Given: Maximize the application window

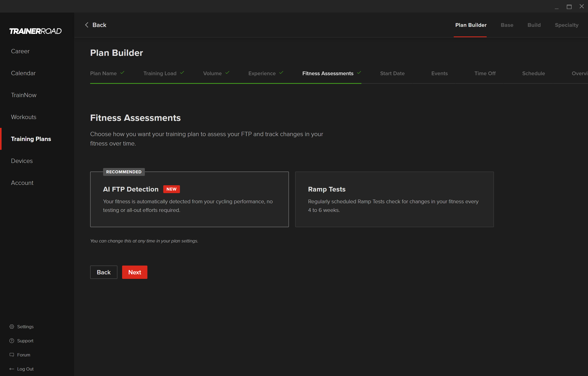Looking at the screenshot, I should point(569,7).
